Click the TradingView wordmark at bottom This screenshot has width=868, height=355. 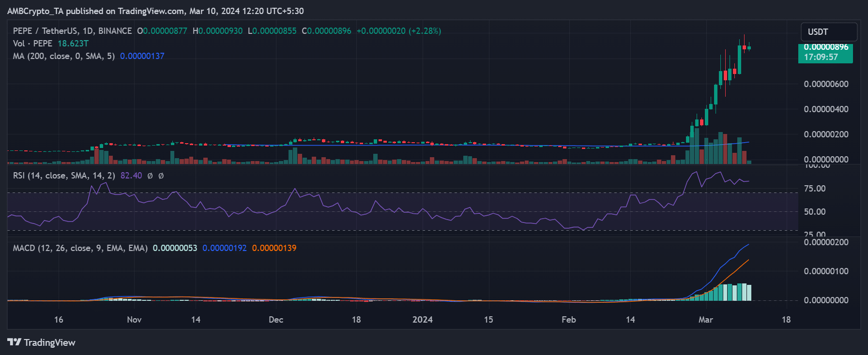point(50,342)
